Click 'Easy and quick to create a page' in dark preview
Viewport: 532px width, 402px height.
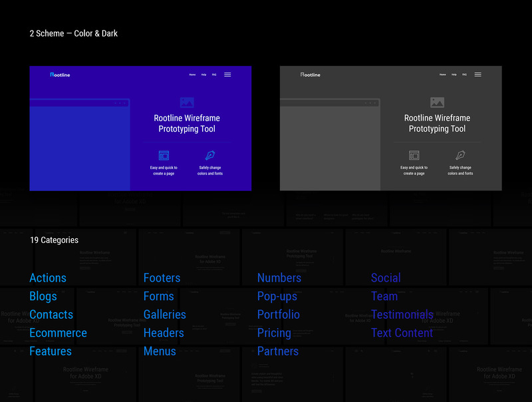(x=414, y=171)
